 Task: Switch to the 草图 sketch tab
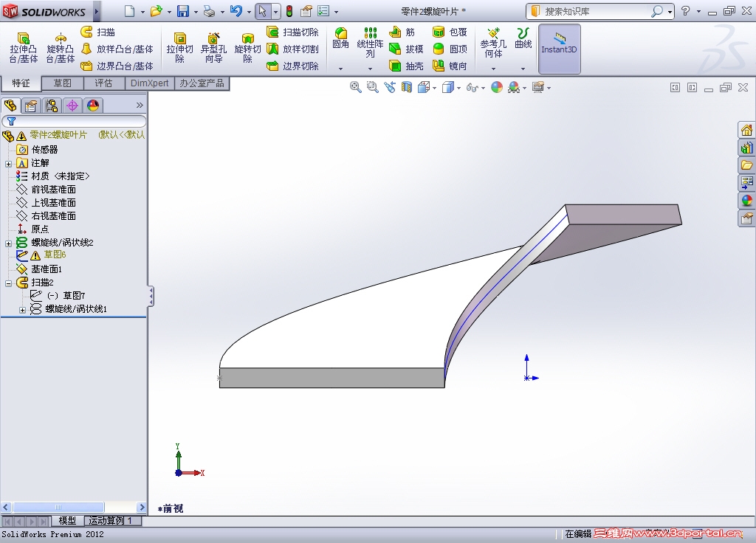click(x=63, y=83)
